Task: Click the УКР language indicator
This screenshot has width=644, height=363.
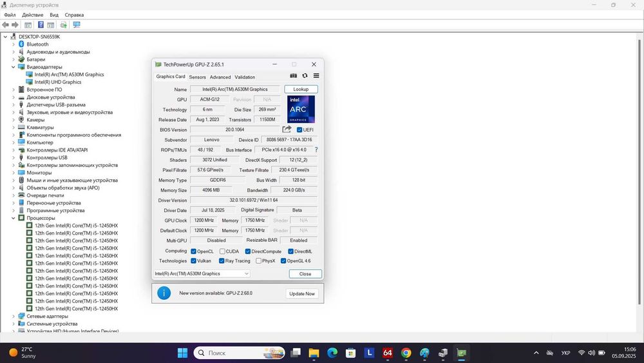Action: pyautogui.click(x=565, y=353)
